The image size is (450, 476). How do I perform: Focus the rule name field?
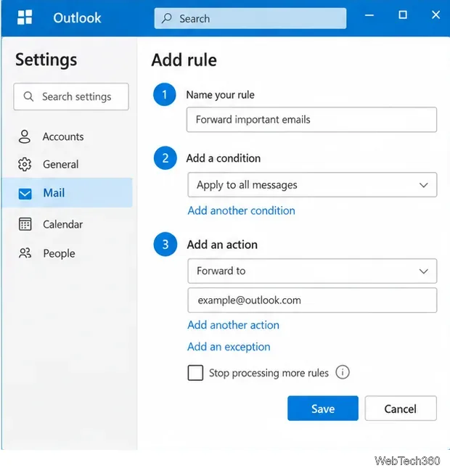point(311,120)
